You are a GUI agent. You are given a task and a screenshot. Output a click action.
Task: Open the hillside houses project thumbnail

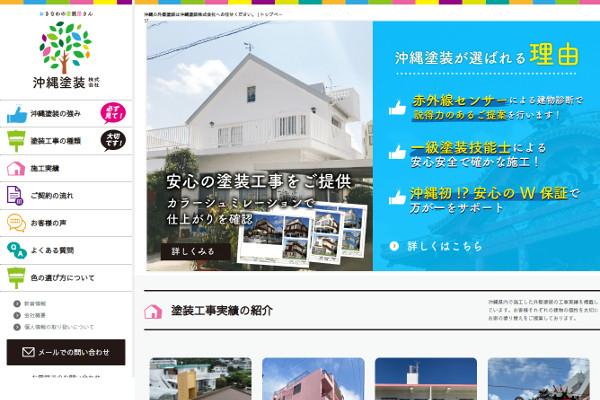point(201,379)
